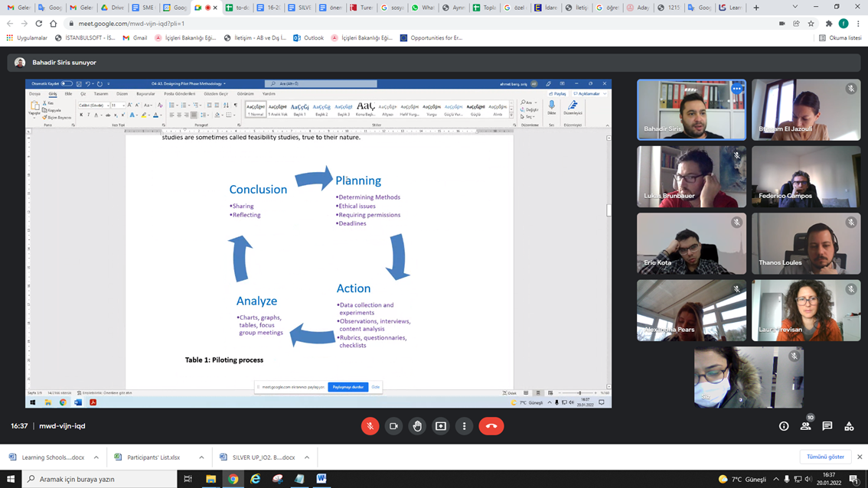Show the participants list panel

pos(805,426)
